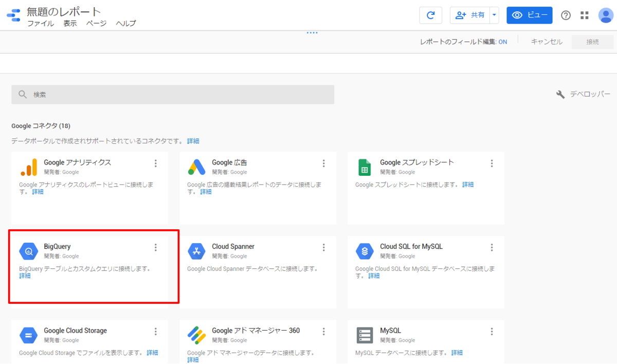Open the デベロッパー wrench option
Screen dimensions: 617x364
click(x=584, y=94)
